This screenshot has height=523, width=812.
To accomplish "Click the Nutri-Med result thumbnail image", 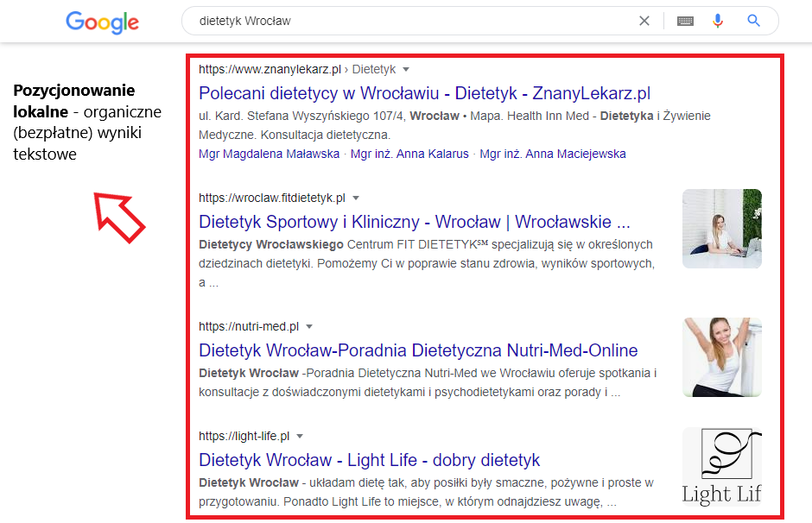I will pyautogui.click(x=722, y=357).
